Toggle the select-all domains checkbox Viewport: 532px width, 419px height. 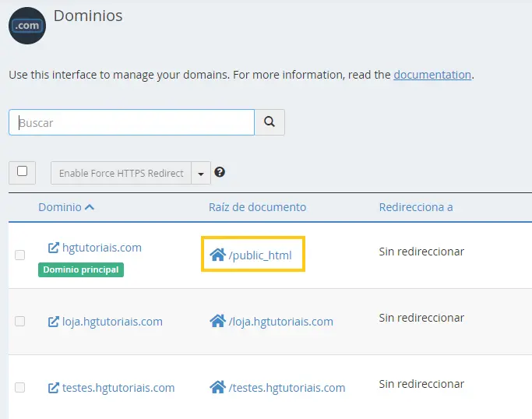(x=22, y=171)
